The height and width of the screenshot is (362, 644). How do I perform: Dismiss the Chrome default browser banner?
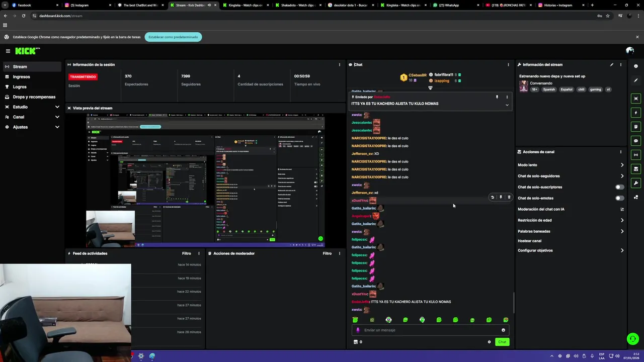(637, 37)
